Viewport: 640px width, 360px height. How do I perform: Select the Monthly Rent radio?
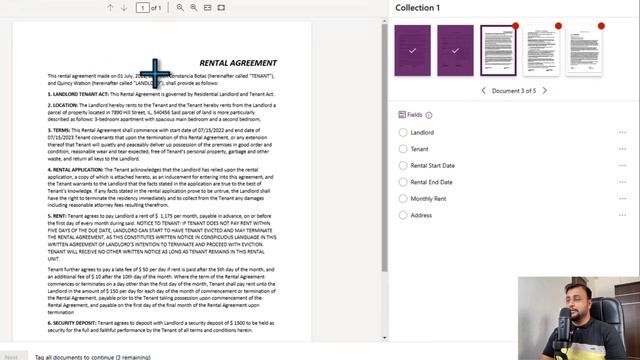point(403,198)
